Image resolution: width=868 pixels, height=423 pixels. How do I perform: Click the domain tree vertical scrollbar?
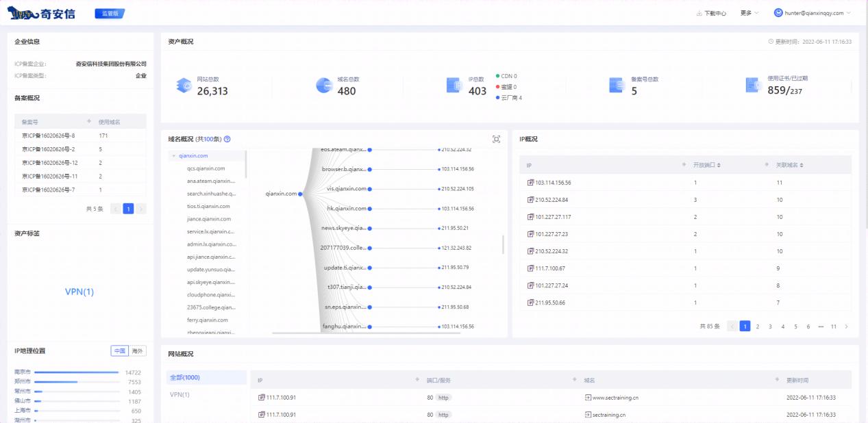[x=246, y=164]
